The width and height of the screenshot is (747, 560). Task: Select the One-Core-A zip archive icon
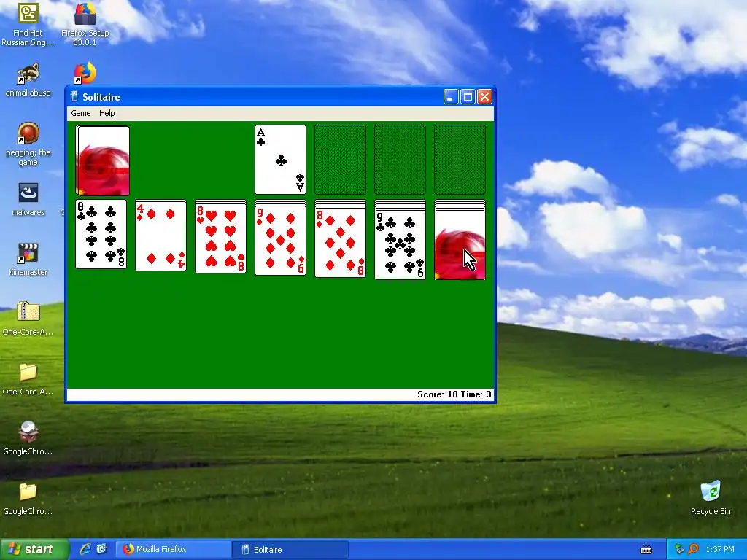(x=28, y=319)
